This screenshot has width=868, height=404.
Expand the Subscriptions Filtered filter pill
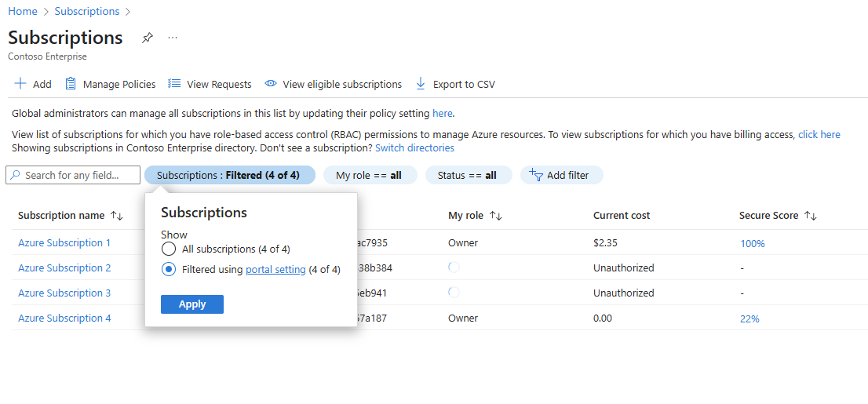pos(228,176)
